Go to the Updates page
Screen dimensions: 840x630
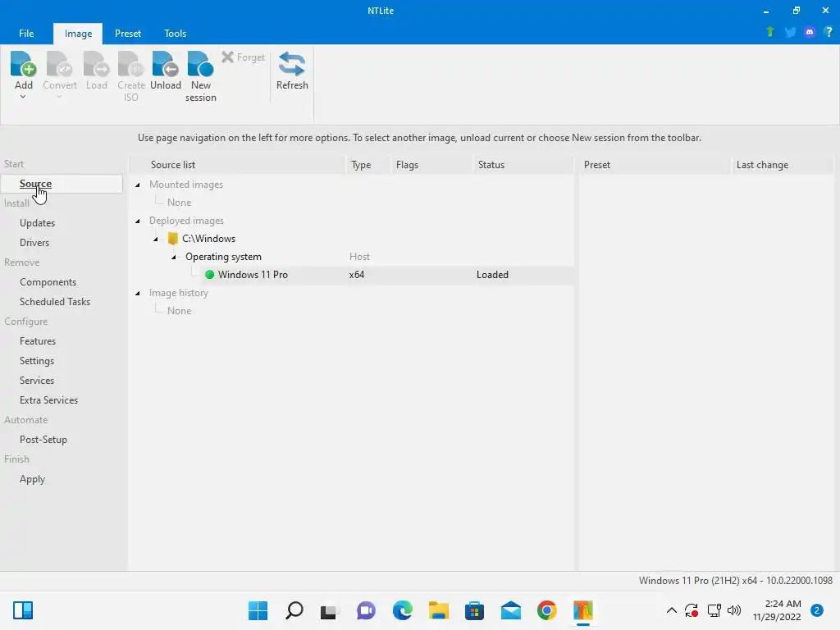[37, 223]
